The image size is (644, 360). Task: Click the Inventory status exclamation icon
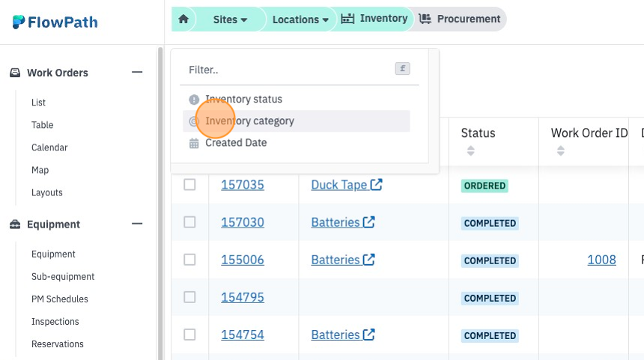tap(194, 100)
